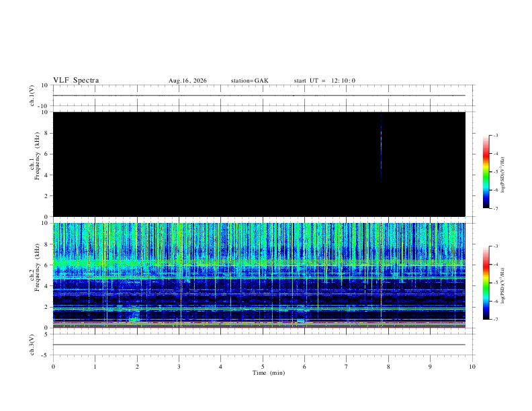This screenshot has width=532, height=411.
Task: Click the Time (min) axis label
Action: coord(269,373)
